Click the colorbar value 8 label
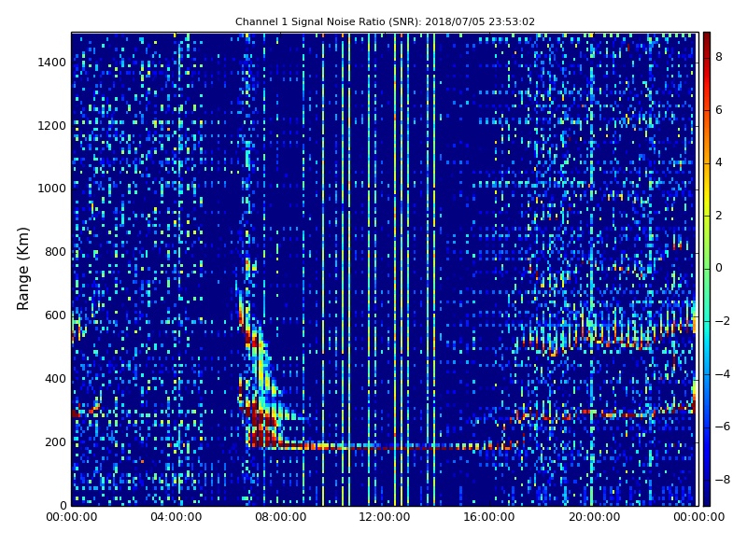The width and height of the screenshot is (747, 560). click(x=719, y=57)
